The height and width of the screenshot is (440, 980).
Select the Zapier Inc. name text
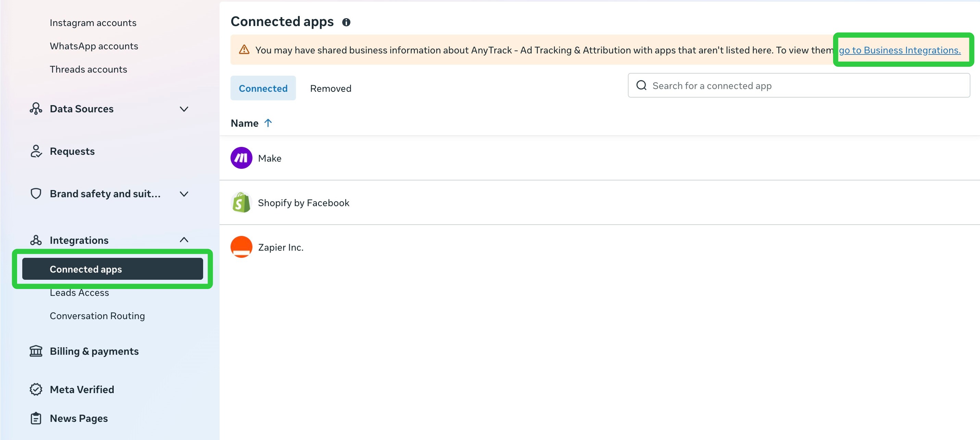[281, 247]
